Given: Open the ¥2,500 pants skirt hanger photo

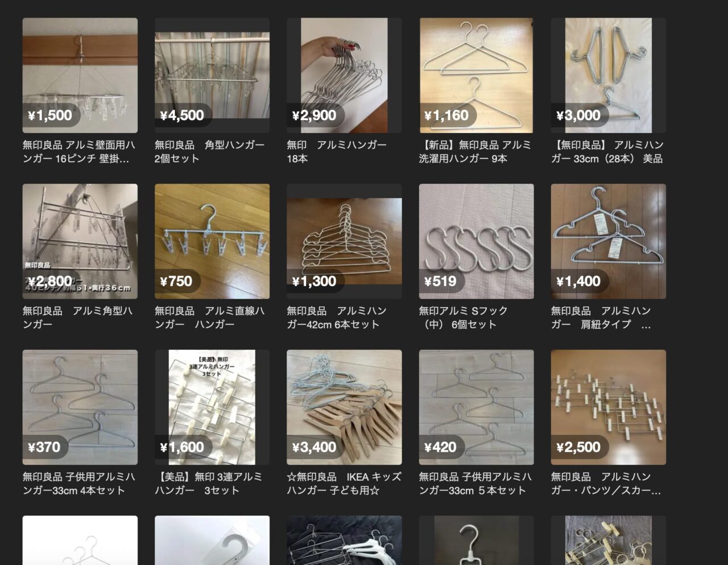Looking at the screenshot, I should coord(608,407).
